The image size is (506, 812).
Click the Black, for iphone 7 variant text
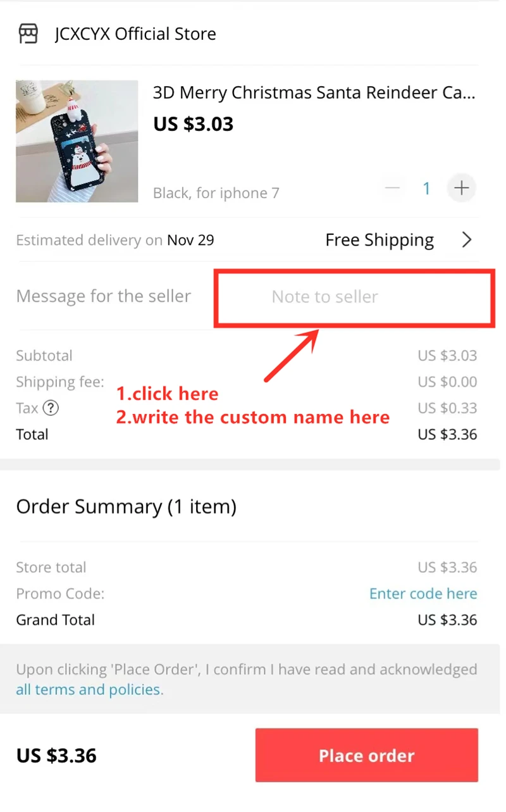[x=216, y=193]
